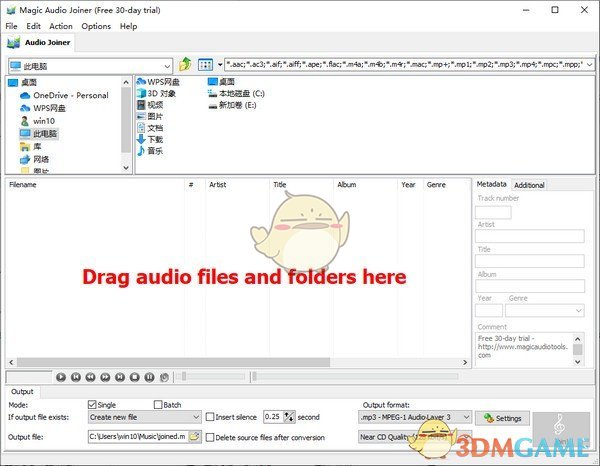The image size is (600, 466).
Task: Click the fast-forward playback button
Action: [x=105, y=377]
